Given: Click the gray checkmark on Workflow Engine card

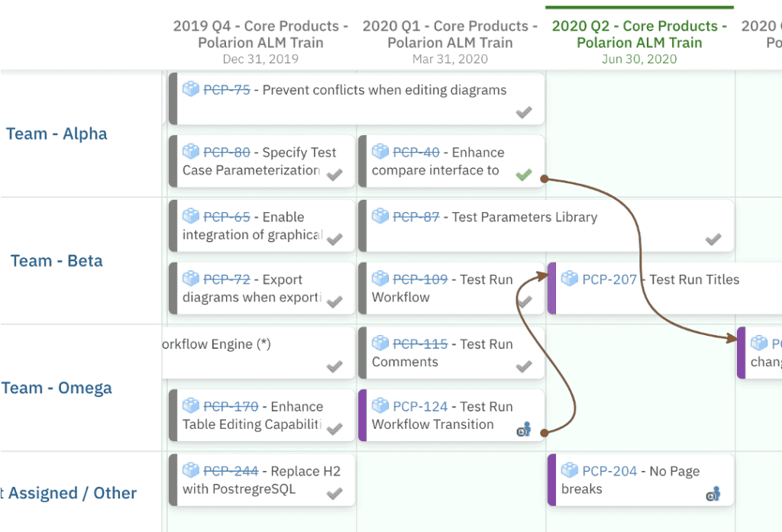Looking at the screenshot, I should pos(334,366).
